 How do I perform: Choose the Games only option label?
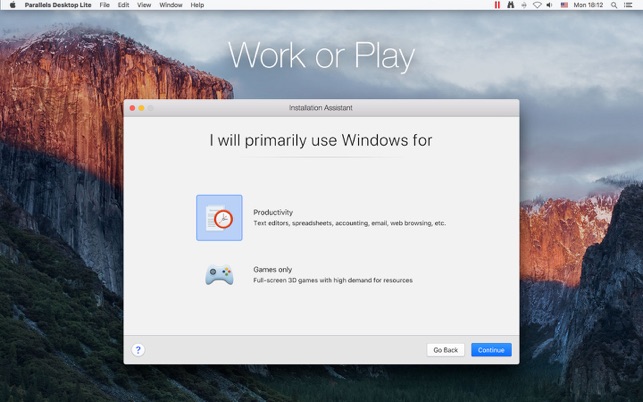click(x=273, y=270)
